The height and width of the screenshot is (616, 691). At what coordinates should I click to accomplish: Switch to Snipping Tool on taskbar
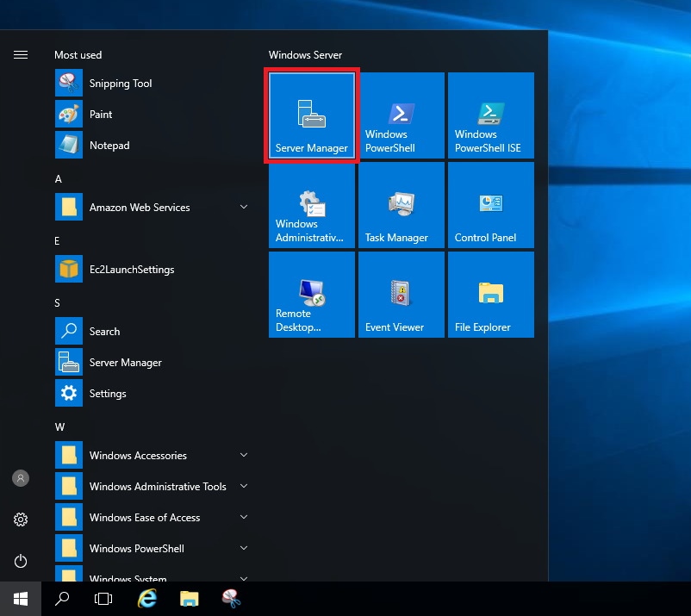click(x=232, y=599)
